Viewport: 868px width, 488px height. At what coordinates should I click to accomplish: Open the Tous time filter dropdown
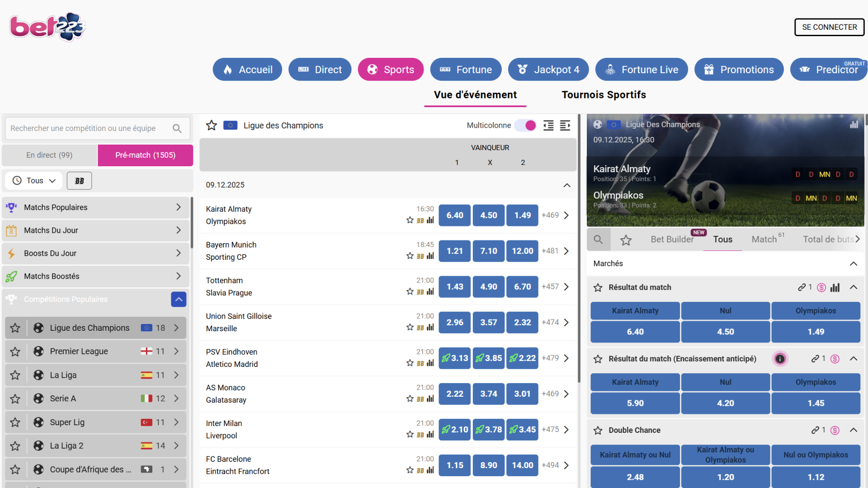click(x=33, y=180)
